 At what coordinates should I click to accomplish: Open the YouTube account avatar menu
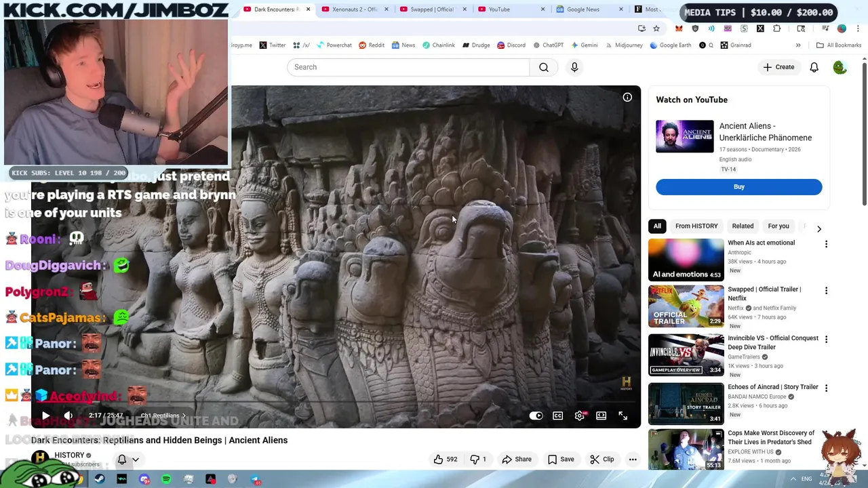pos(840,67)
